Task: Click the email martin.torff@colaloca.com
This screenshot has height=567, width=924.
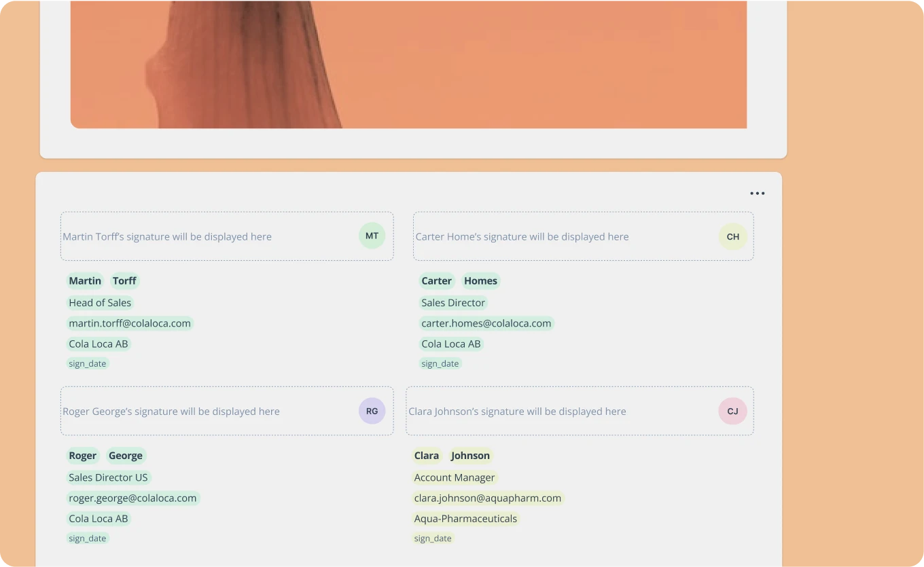Action: point(129,323)
